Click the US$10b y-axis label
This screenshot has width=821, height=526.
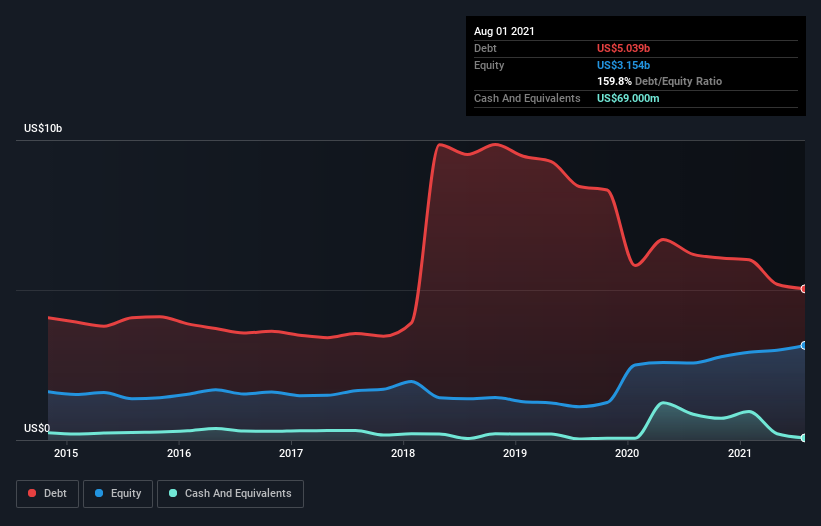click(x=43, y=128)
